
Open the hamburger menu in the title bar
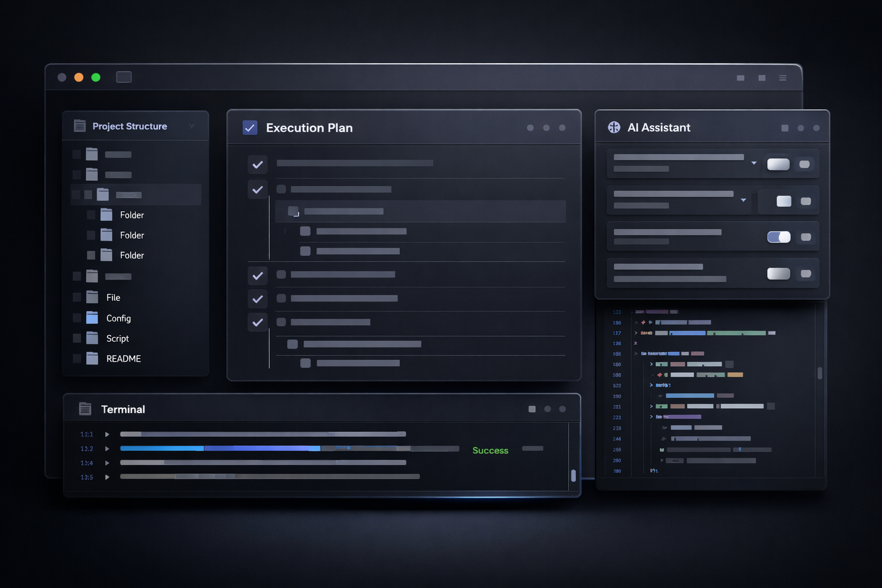pyautogui.click(x=783, y=78)
